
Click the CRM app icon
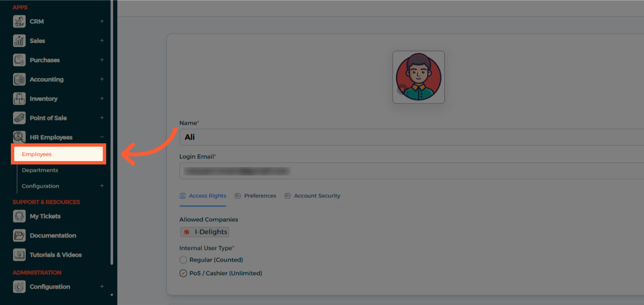coord(19,21)
